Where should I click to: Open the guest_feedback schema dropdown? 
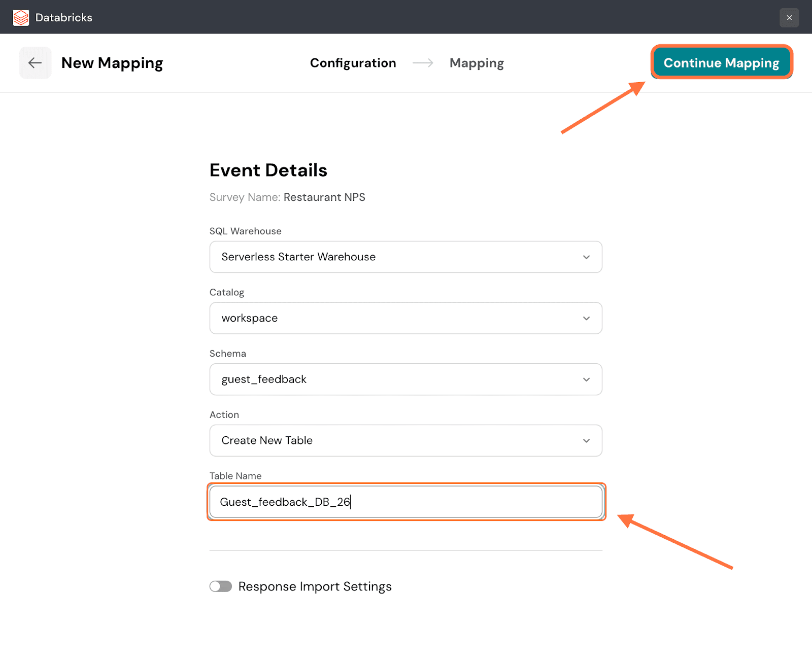point(396,379)
